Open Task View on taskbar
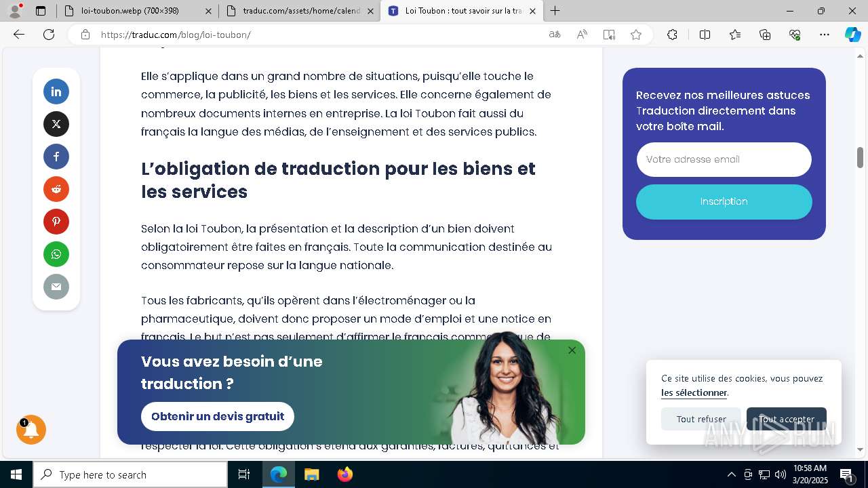 click(244, 474)
